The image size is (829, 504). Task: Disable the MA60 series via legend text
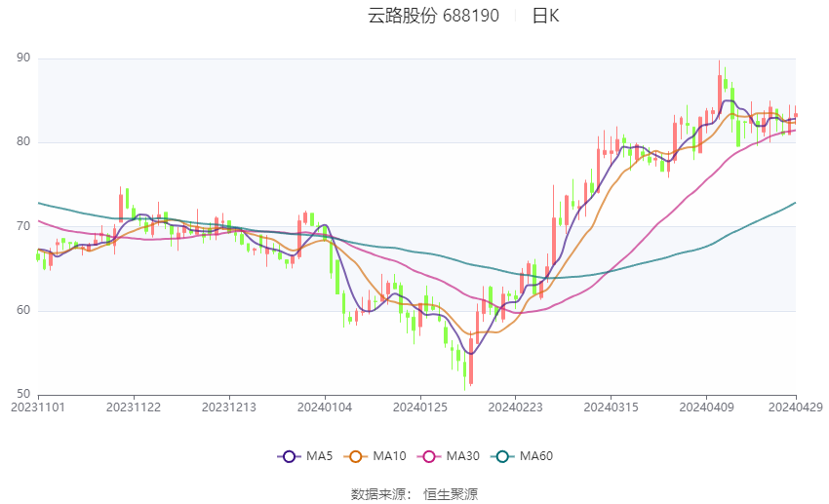(x=535, y=456)
